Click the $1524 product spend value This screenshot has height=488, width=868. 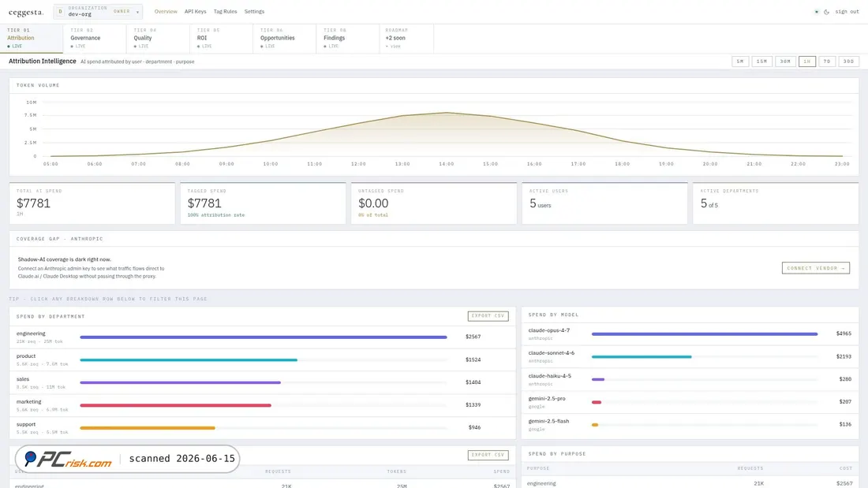(x=473, y=359)
